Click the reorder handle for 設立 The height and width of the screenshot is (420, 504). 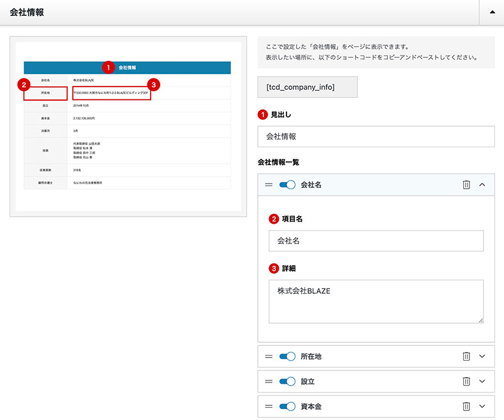[x=269, y=381]
